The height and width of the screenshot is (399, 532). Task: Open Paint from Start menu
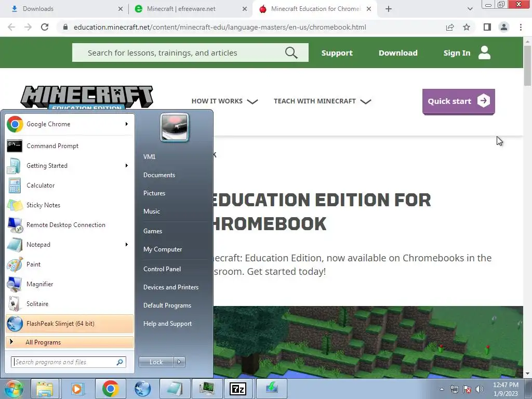(69, 264)
